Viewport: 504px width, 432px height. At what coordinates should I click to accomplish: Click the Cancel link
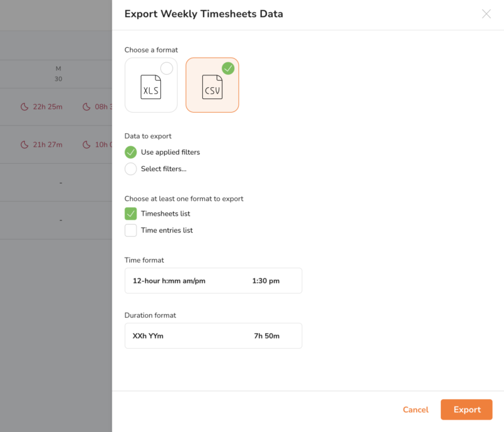415,410
